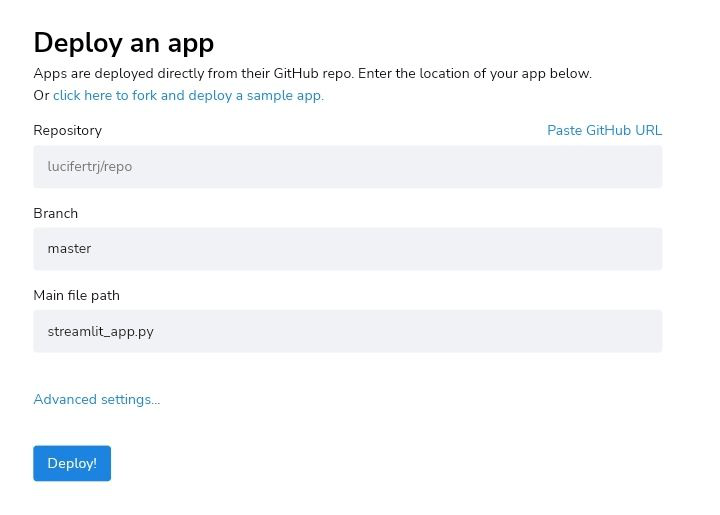This screenshot has width=720, height=515.
Task: Click the 'Deploy an app' heading
Action: 124,43
